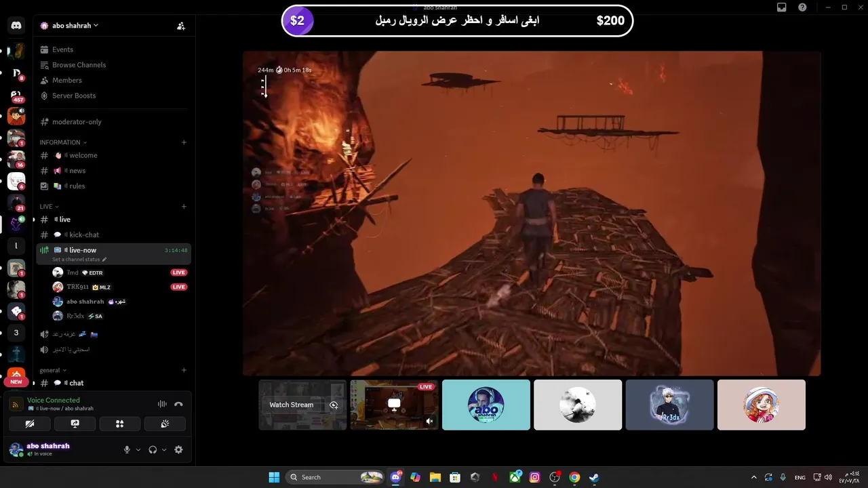
Task: Open the kick-chat channel
Action: click(114, 235)
